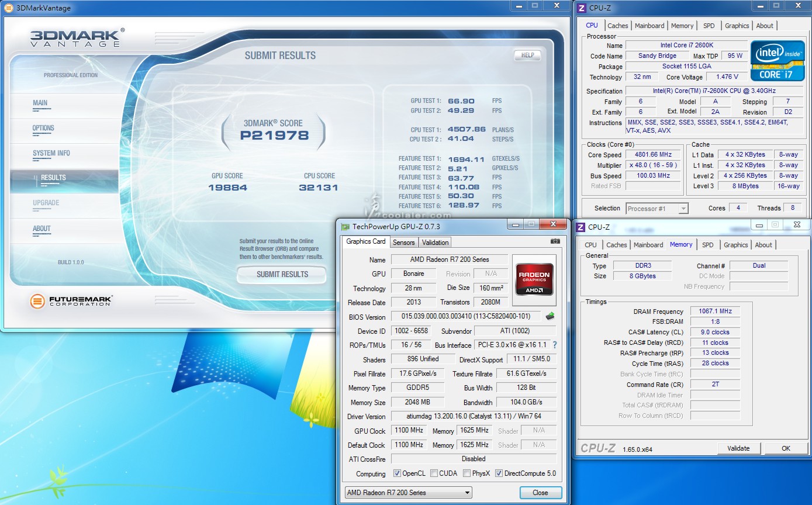
Task: Click the GPU Clock 1100 MHz field
Action: pos(409,430)
